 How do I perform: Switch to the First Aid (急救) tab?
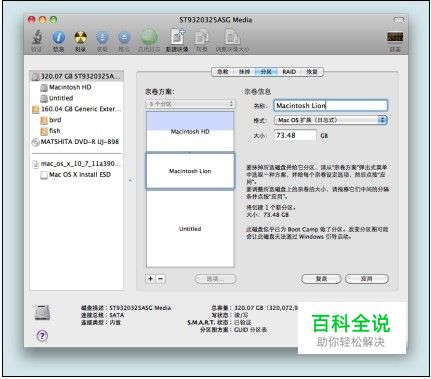point(223,72)
